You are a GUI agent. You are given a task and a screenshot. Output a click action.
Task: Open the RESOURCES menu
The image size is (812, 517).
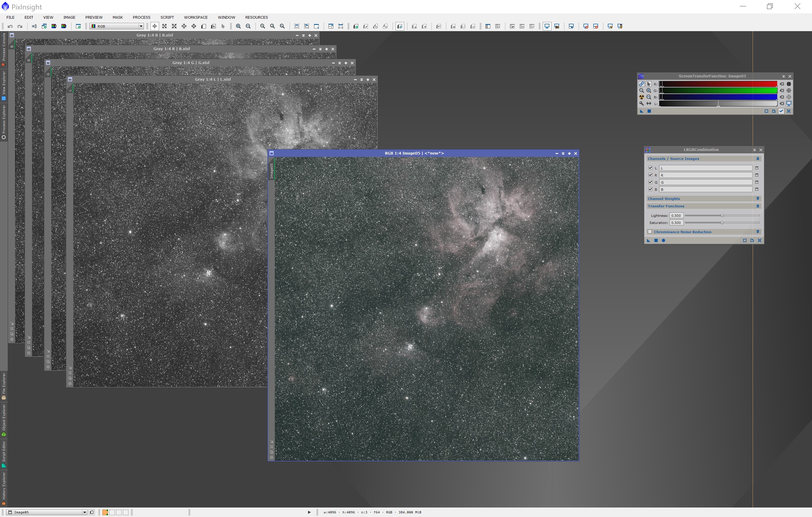pos(256,17)
